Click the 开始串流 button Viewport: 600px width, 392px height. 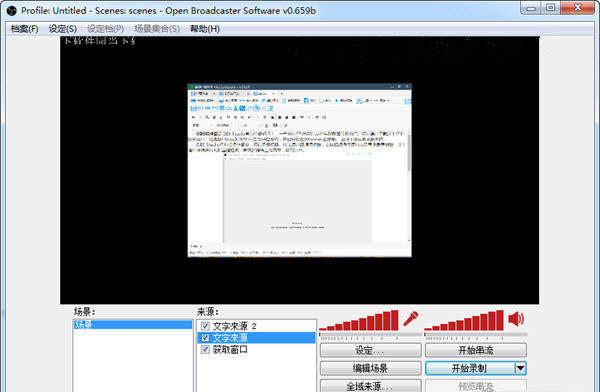[x=476, y=350]
